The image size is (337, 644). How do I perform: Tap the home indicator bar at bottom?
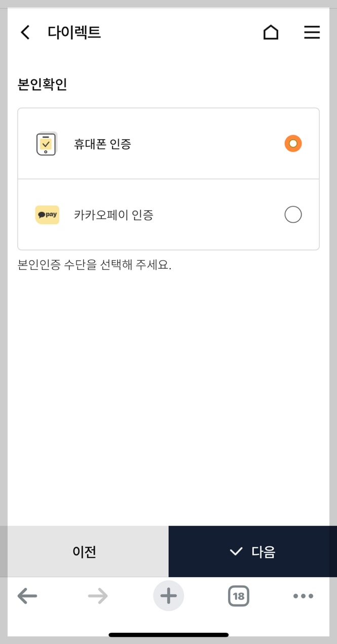click(x=168, y=634)
